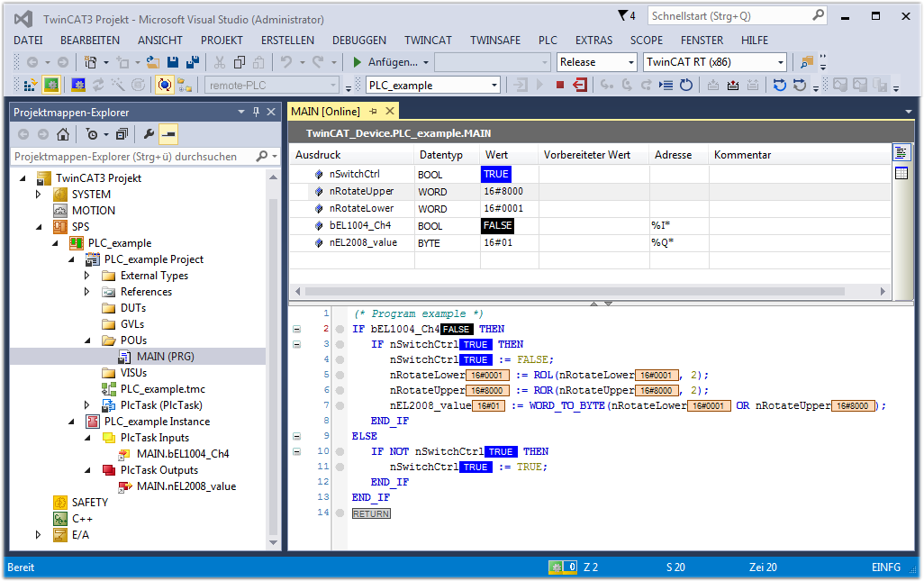The image size is (924, 581).
Task: Toggle the pin on the MAIN [Online] tab
Action: pos(373,112)
